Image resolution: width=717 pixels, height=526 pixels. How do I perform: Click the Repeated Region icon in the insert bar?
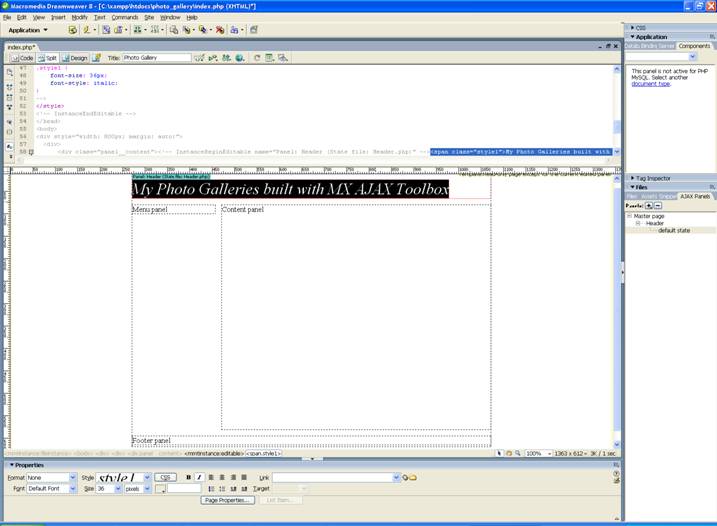tap(106, 30)
